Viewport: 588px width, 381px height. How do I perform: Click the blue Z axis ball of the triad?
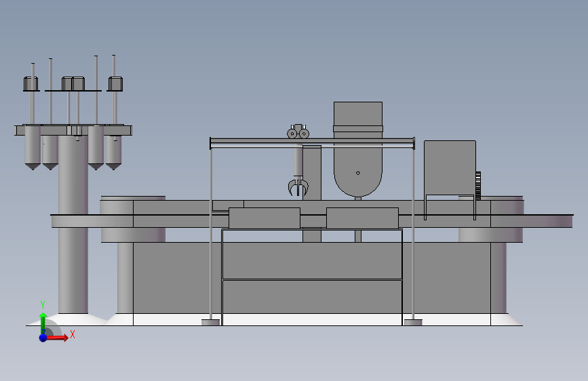pyautogui.click(x=43, y=338)
